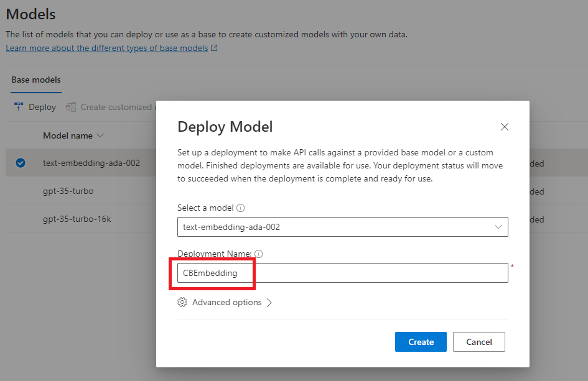Screen dimensions: 588x381
Task: Click external link icon after Learn more
Action: tap(214, 48)
